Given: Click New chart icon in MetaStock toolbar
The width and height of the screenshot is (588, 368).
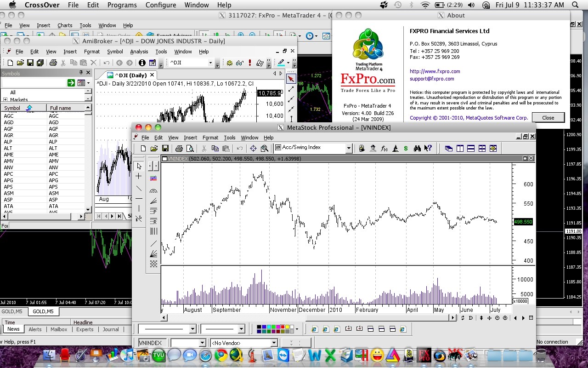Looking at the screenshot, I should click(143, 148).
